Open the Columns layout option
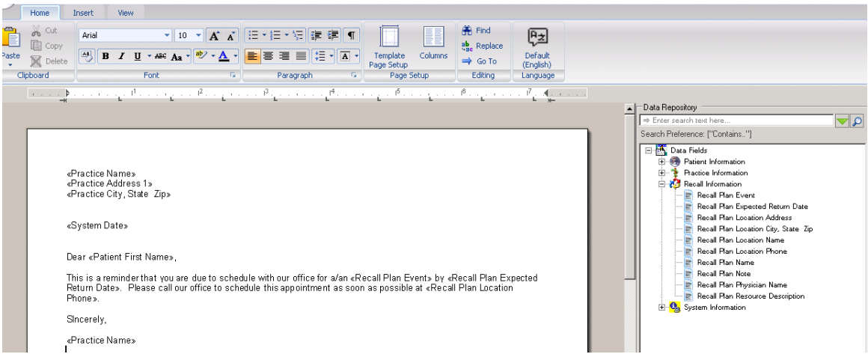The image size is (868, 354). tap(433, 43)
